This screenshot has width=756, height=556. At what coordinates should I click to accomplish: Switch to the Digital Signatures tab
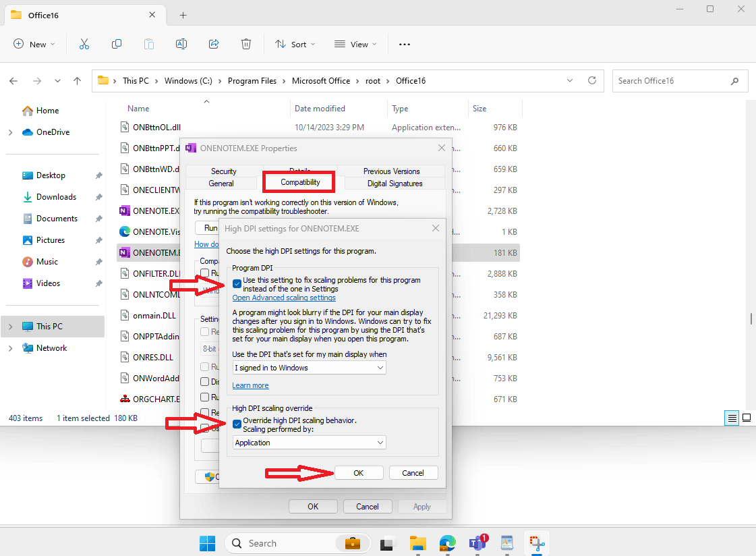coord(395,184)
